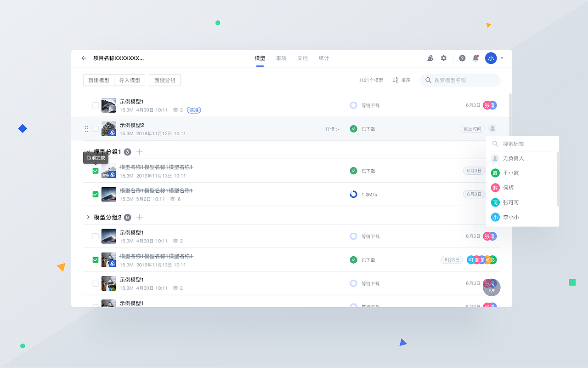Click the help question mark icon
588x368 pixels.
pos(462,58)
